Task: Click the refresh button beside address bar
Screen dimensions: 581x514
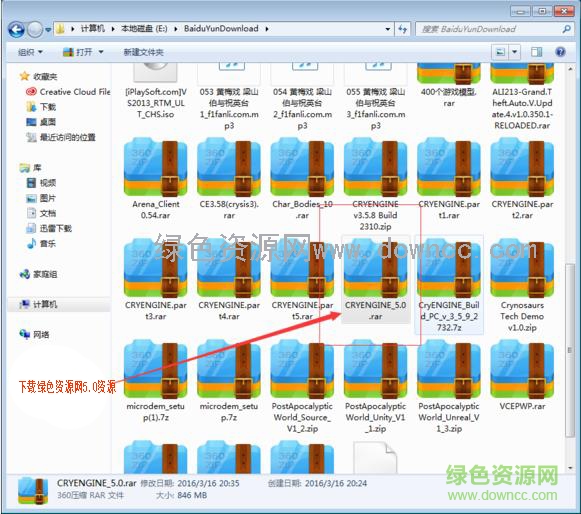Action: (403, 29)
